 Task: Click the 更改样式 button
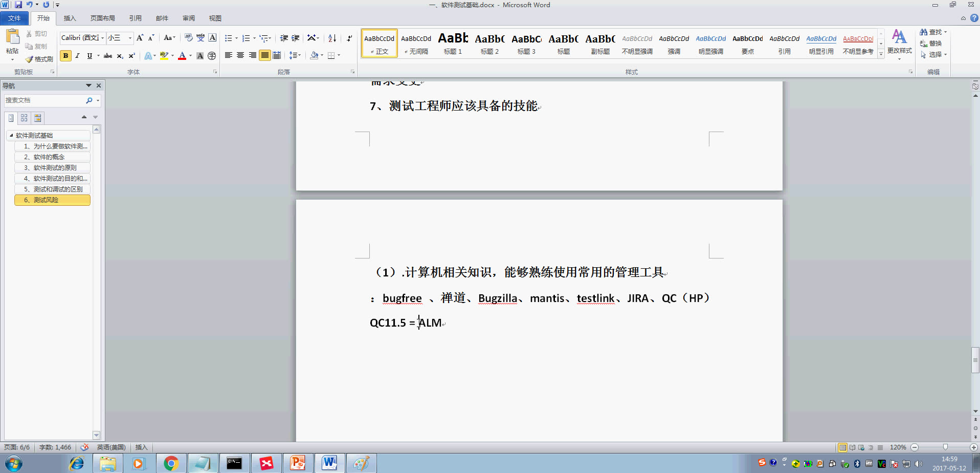[899, 44]
